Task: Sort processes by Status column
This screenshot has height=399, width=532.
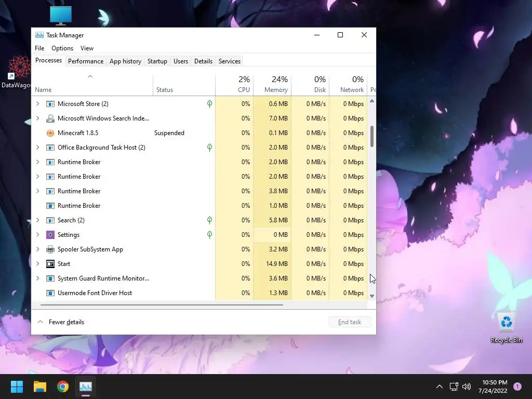Action: [184, 85]
